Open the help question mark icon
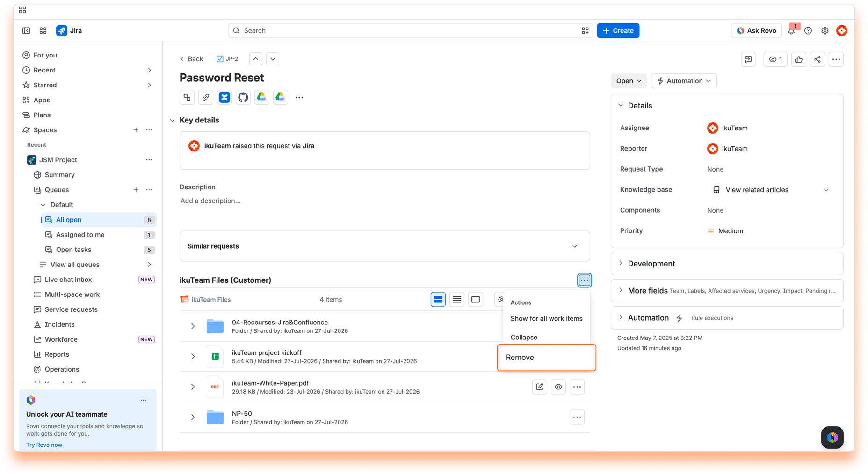This screenshot has width=868, height=474. coord(808,30)
